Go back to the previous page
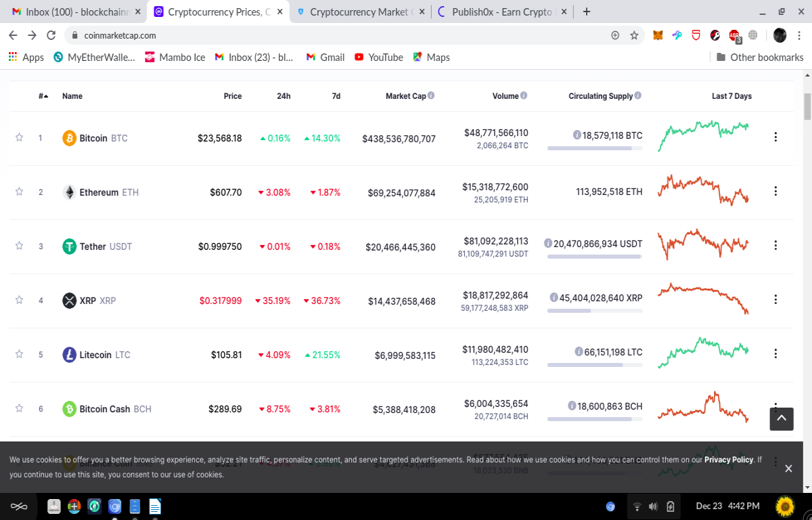This screenshot has height=520, width=812. click(x=13, y=35)
